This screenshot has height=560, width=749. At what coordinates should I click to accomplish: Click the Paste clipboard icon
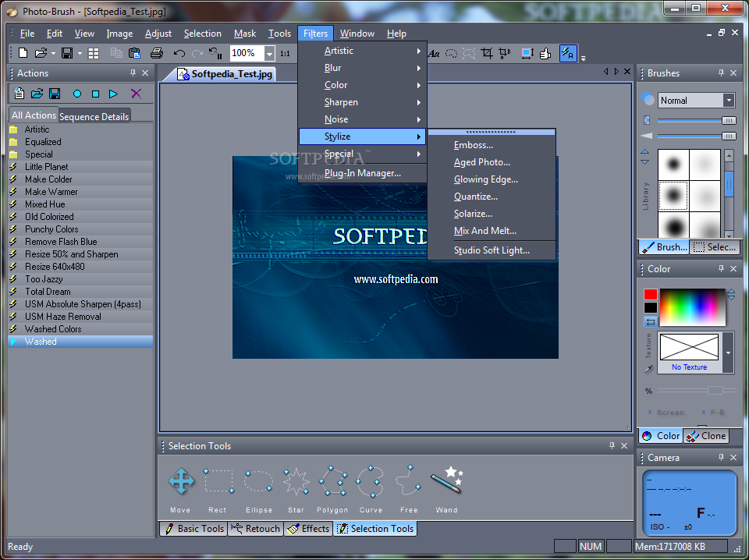click(135, 53)
